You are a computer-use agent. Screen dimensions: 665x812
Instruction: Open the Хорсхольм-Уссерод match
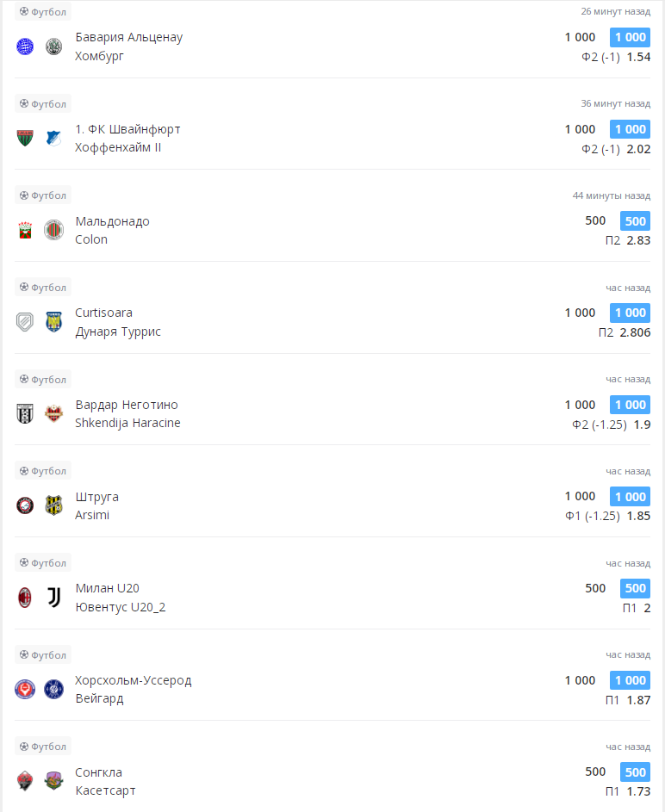coord(134,680)
